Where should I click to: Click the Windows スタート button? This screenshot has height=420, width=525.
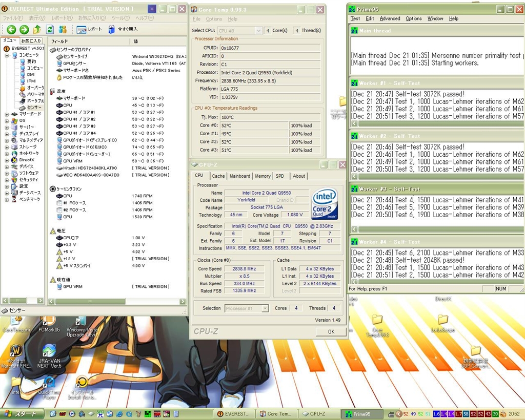pos(21,414)
